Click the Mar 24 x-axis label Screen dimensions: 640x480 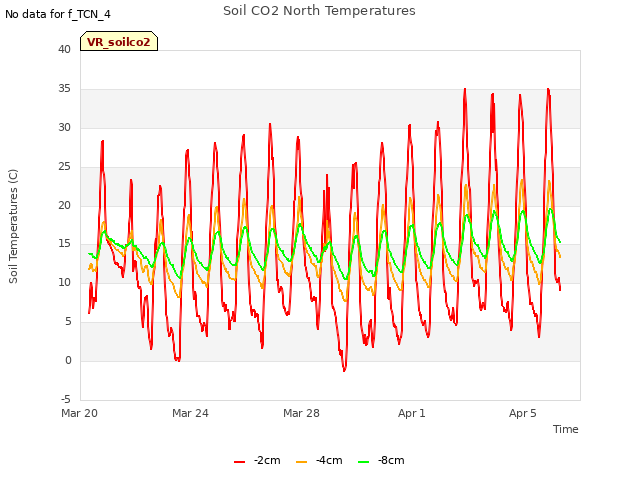point(190,413)
